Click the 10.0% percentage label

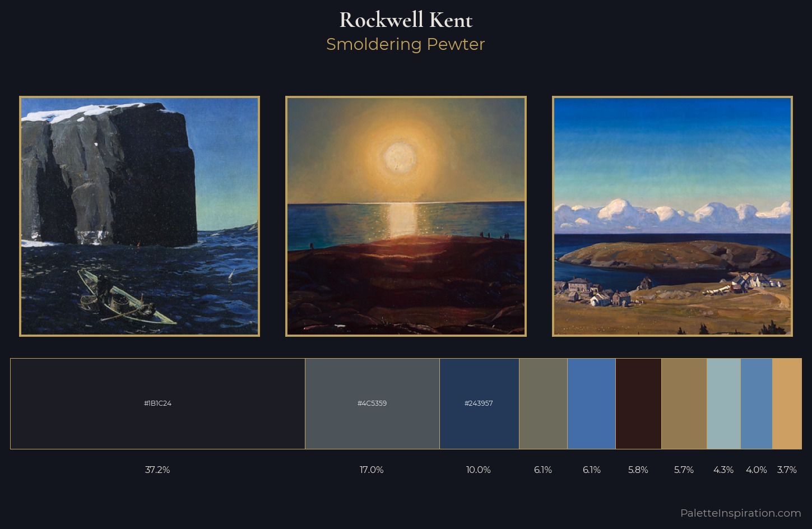(x=479, y=470)
